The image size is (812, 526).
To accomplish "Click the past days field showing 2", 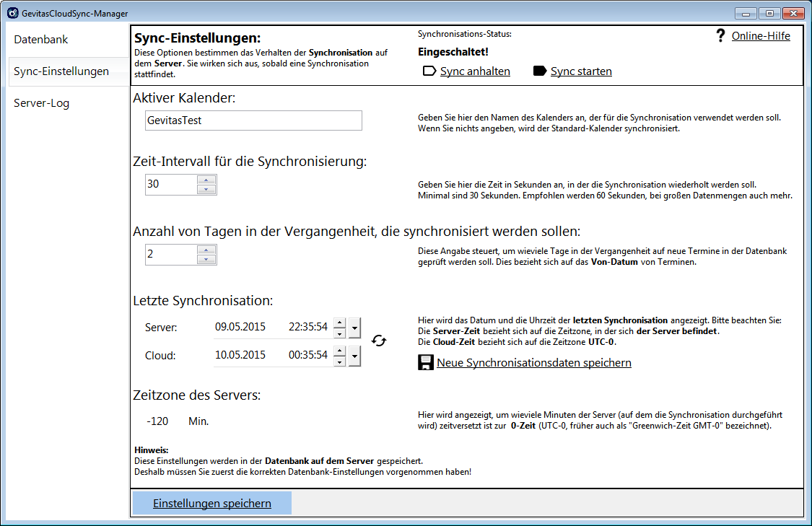I will click(x=171, y=254).
